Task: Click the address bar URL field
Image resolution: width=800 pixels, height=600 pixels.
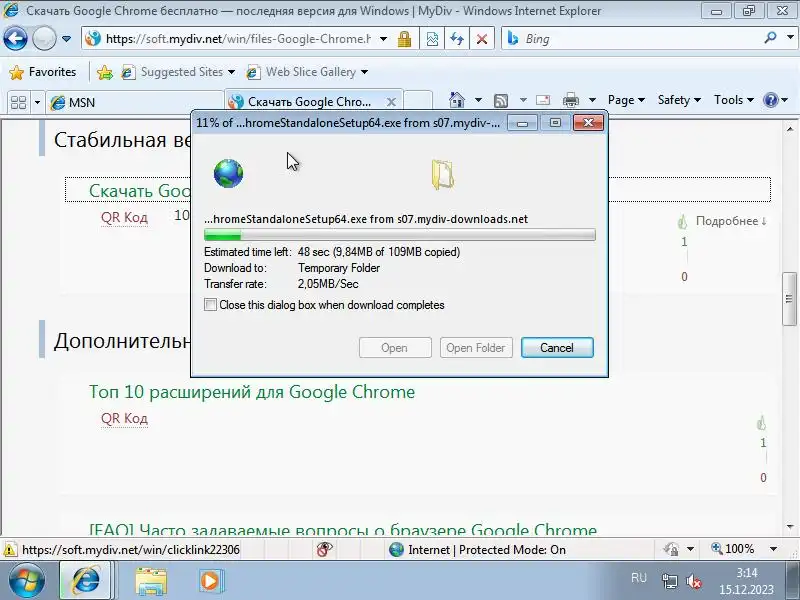Action: coord(230,39)
